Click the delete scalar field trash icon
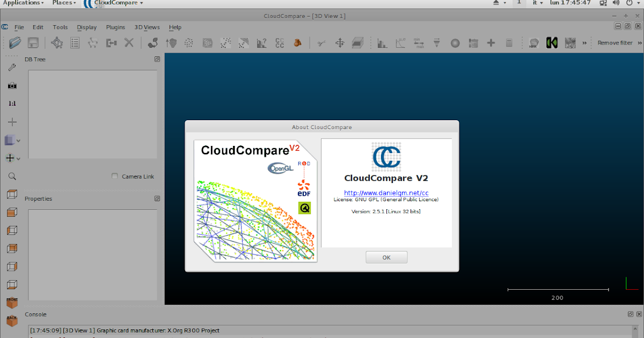Image resolution: width=644 pixels, height=338 pixels. pos(473,43)
